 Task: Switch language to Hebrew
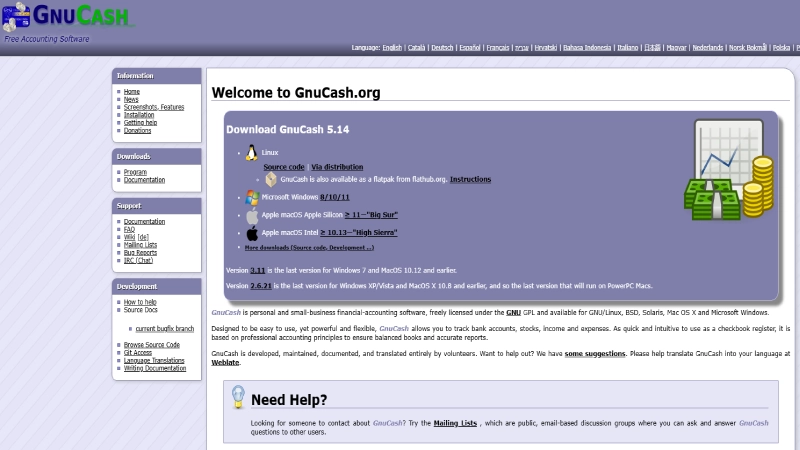pos(521,47)
